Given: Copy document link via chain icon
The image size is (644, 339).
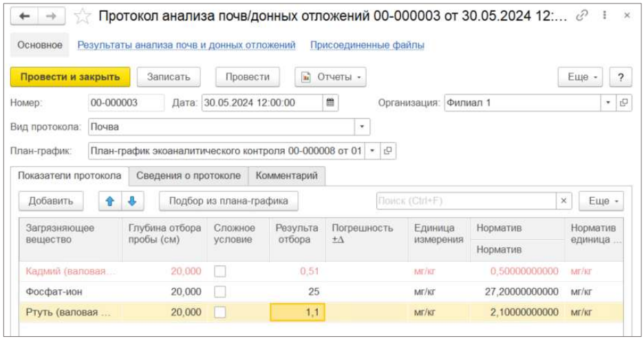Looking at the screenshot, I should point(581,17).
